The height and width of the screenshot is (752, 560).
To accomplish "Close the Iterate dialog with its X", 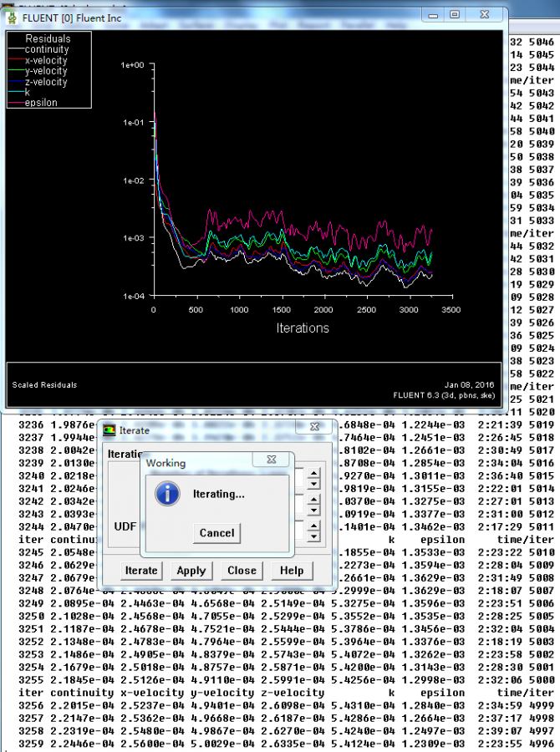I will (x=314, y=426).
